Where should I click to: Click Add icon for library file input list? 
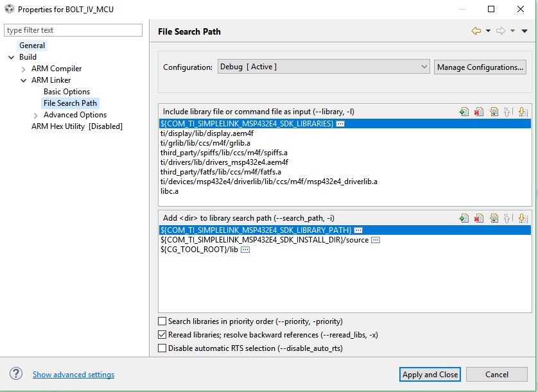click(x=464, y=112)
